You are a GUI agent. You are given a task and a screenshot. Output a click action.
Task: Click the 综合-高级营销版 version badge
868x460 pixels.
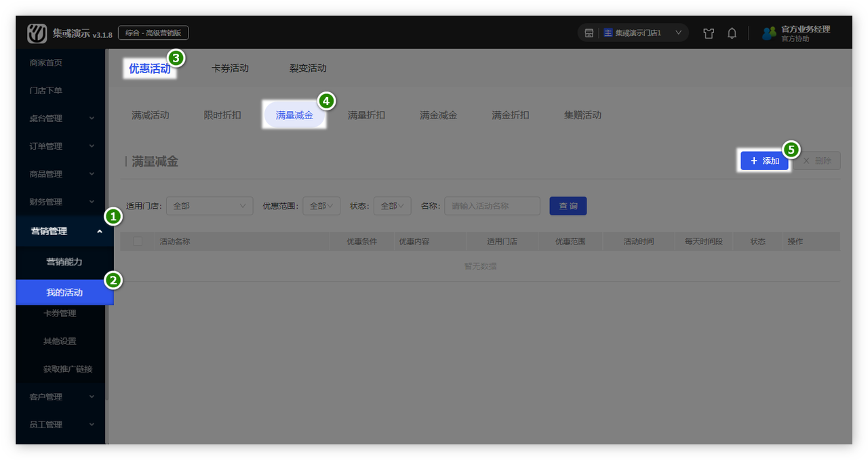(x=153, y=33)
